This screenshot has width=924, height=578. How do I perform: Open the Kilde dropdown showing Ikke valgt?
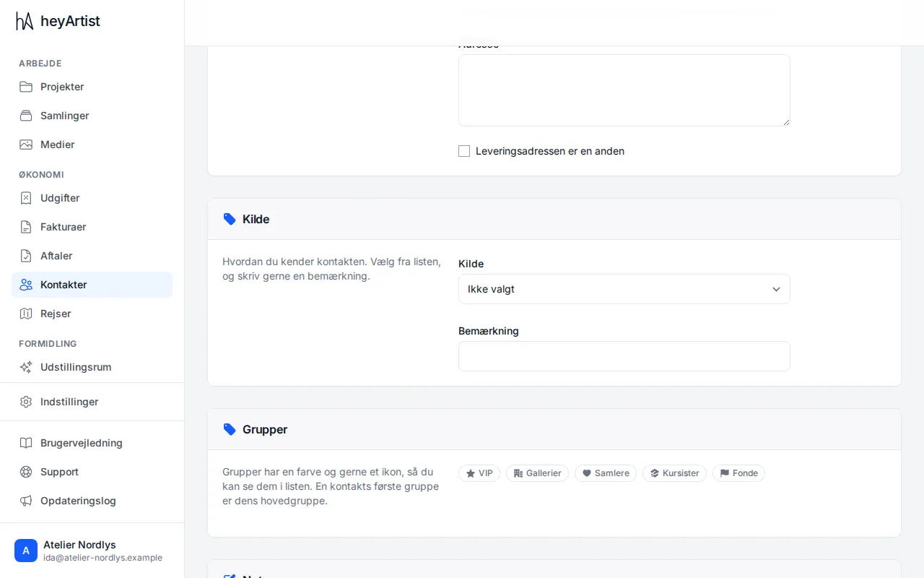coord(624,289)
